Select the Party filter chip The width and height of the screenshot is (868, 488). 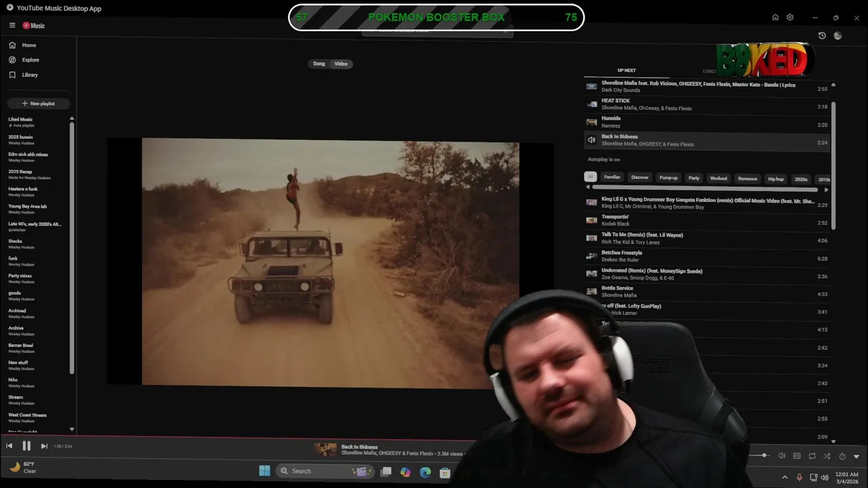(x=694, y=178)
